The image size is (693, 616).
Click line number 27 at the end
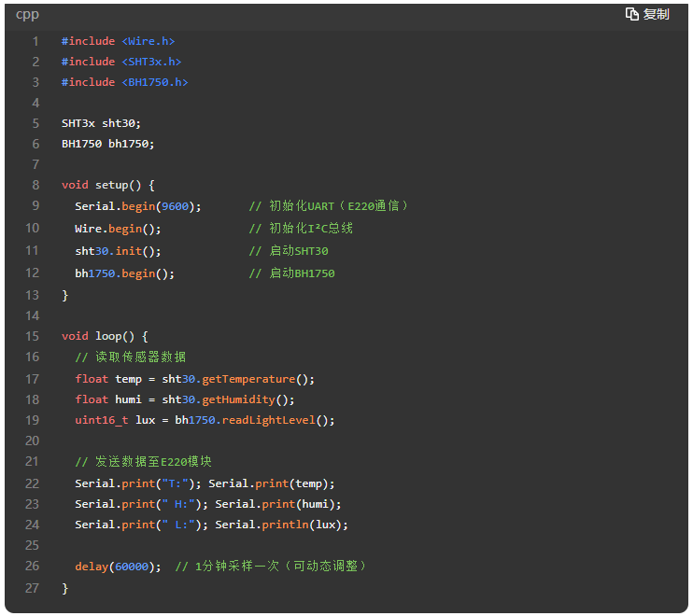point(33,588)
